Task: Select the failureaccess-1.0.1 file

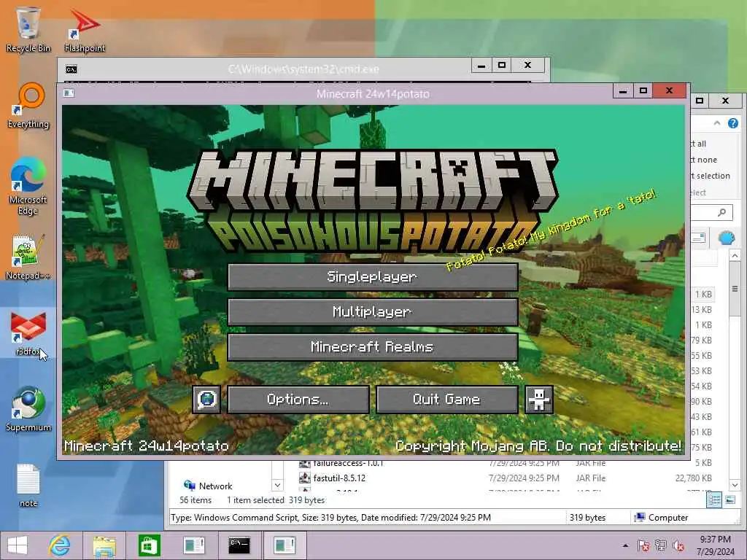Action: click(x=348, y=463)
